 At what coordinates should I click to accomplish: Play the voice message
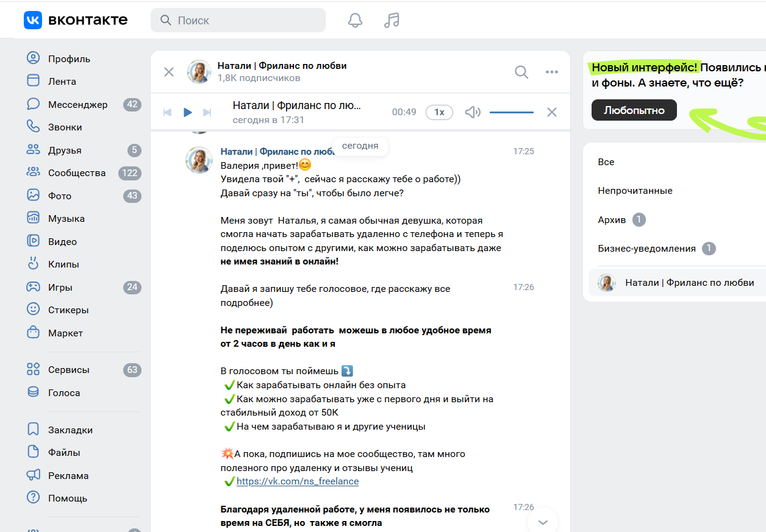pos(188,112)
